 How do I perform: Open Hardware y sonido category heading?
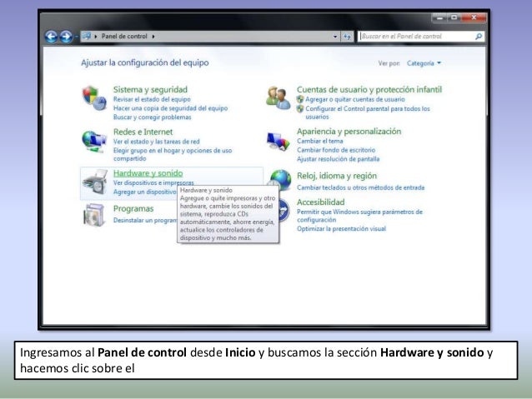coord(148,173)
